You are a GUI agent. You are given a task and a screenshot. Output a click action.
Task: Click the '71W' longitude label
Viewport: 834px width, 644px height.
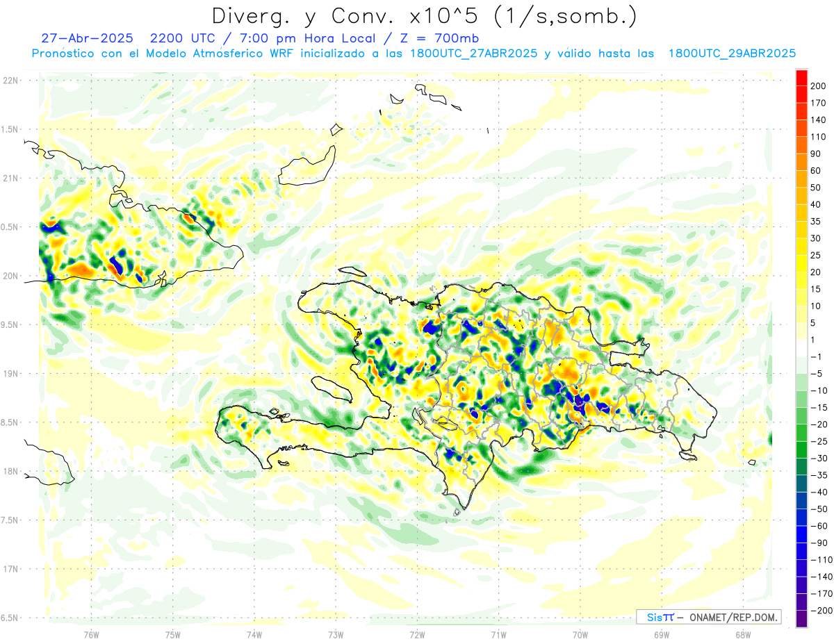498,634
